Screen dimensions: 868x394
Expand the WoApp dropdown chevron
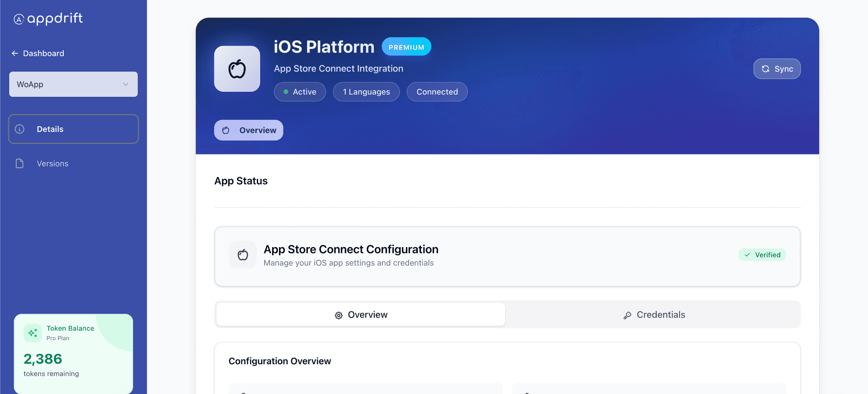[126, 84]
